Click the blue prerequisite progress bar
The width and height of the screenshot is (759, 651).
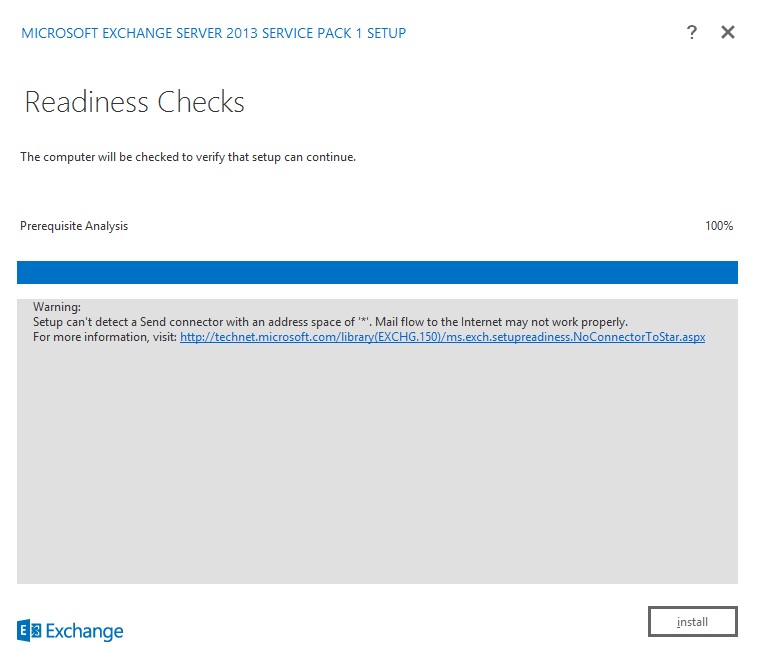pyautogui.click(x=377, y=272)
